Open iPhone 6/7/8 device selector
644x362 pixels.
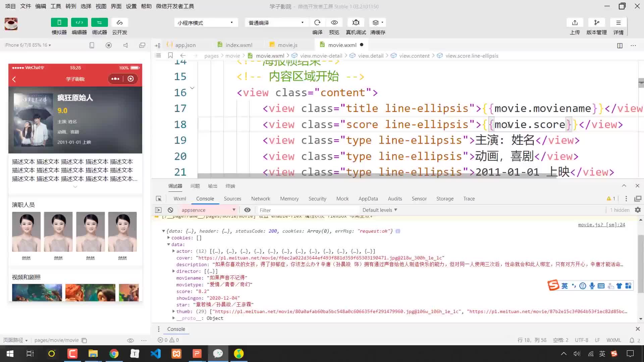[x=28, y=45]
